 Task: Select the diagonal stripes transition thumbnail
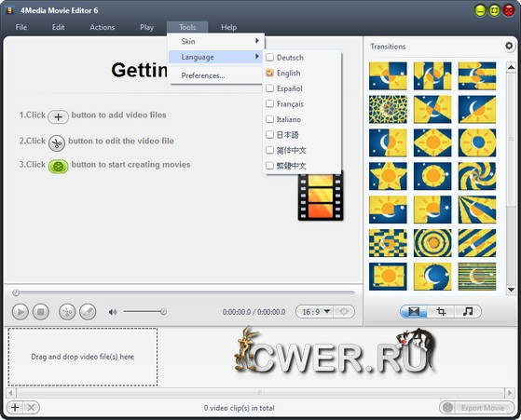477,243
